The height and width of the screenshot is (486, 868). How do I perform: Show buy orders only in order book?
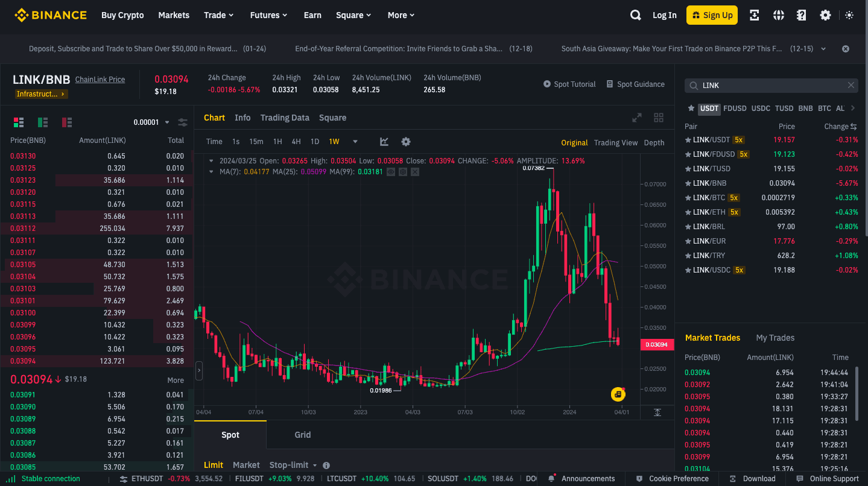tap(43, 122)
